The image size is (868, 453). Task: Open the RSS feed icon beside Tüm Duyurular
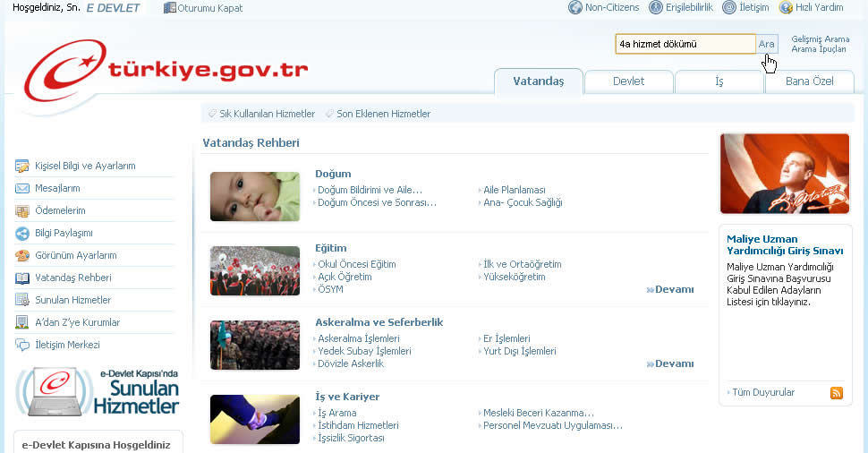pos(837,393)
